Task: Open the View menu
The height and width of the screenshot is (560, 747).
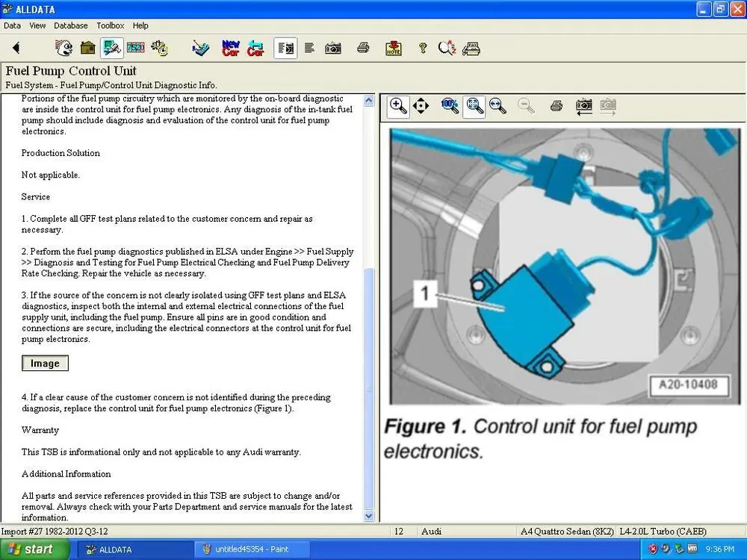Action: pos(37,25)
